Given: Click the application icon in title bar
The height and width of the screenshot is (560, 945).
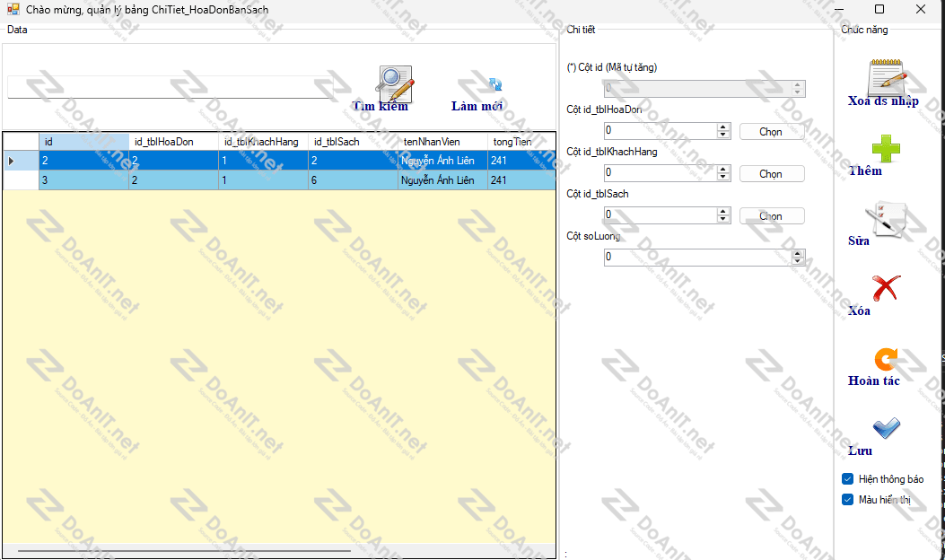Looking at the screenshot, I should point(13,9).
